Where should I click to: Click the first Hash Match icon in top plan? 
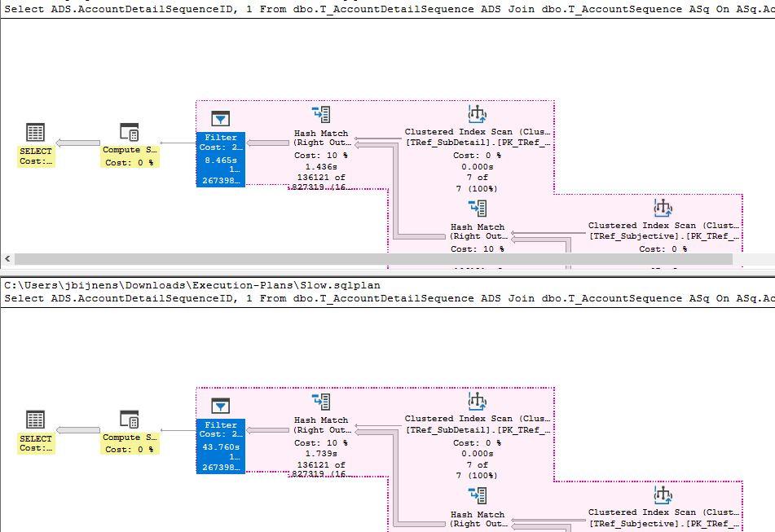[x=321, y=115]
